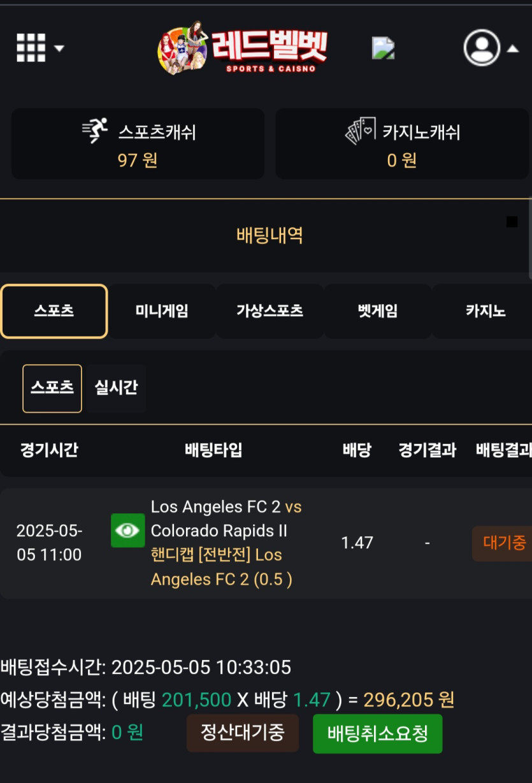Open the 스포츠캐쉬 97 원 balance panel

(x=138, y=144)
